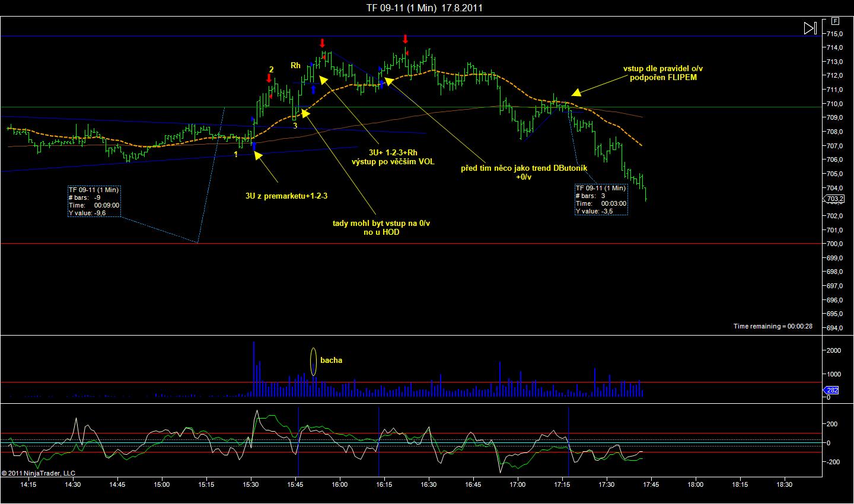
Task: Click the 17:00 time axis label
Action: [x=518, y=484]
